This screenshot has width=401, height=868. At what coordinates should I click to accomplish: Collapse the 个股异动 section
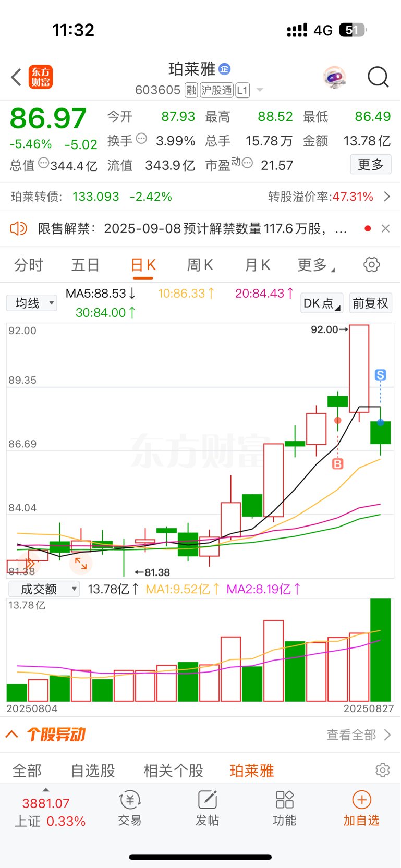(11, 735)
